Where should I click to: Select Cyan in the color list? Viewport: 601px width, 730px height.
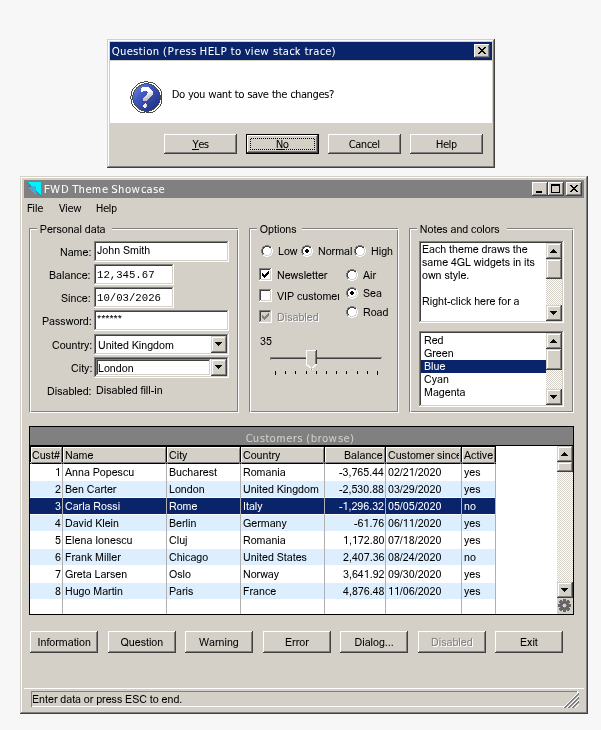tap(483, 379)
